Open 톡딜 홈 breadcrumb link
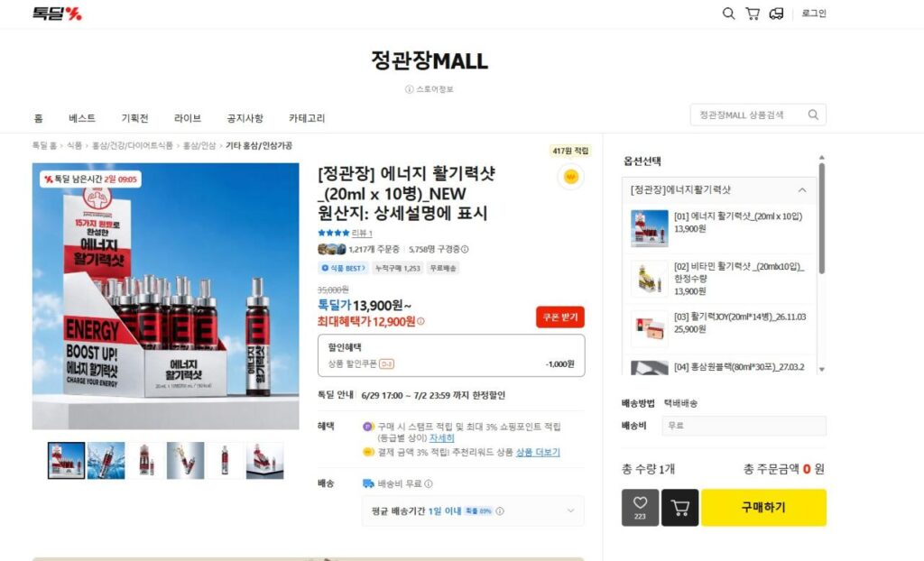Viewport: 924px width, 561px height. click(44, 145)
